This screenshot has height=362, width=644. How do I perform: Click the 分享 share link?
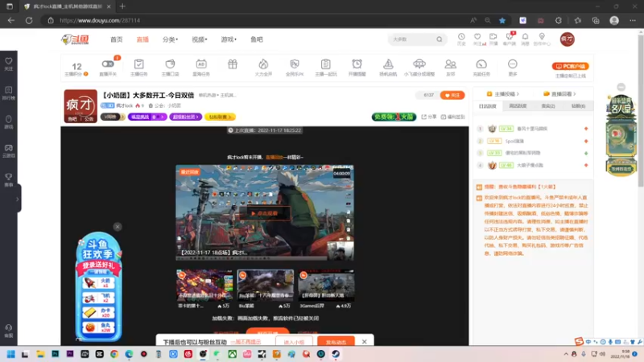pos(429,117)
